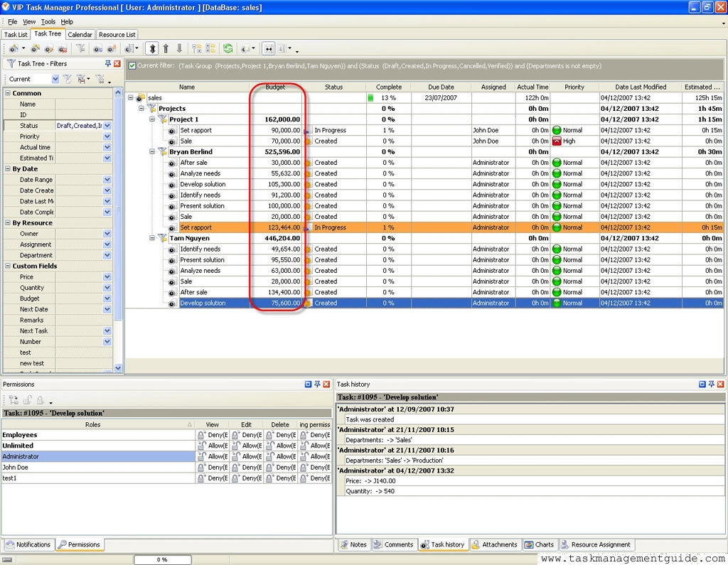Click the move-down arrow toolbar icon
Screen dimensions: 728x565
click(x=179, y=48)
